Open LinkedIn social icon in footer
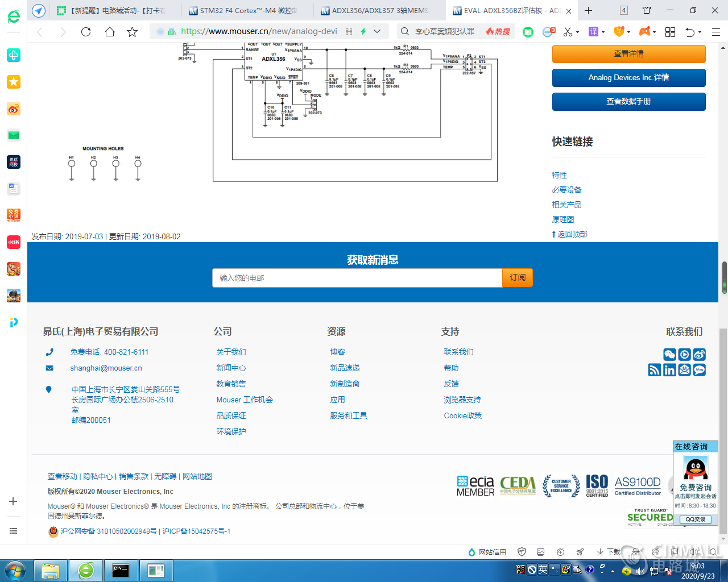Image resolution: width=728 pixels, height=582 pixels. click(669, 370)
